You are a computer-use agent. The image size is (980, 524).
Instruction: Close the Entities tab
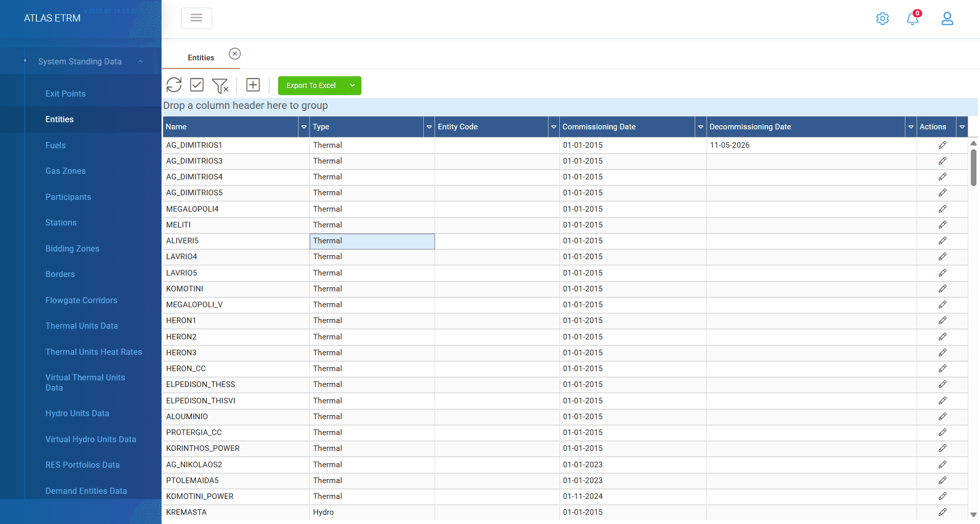(235, 54)
